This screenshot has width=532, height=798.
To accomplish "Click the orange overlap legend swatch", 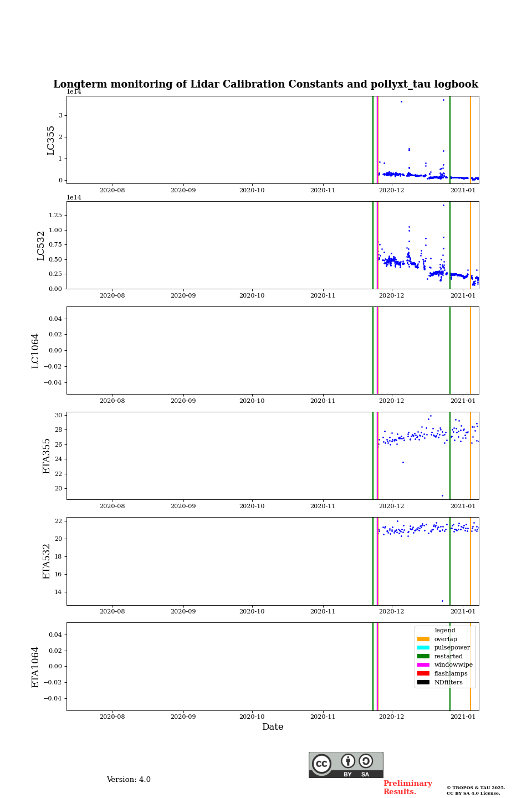I will (423, 639).
